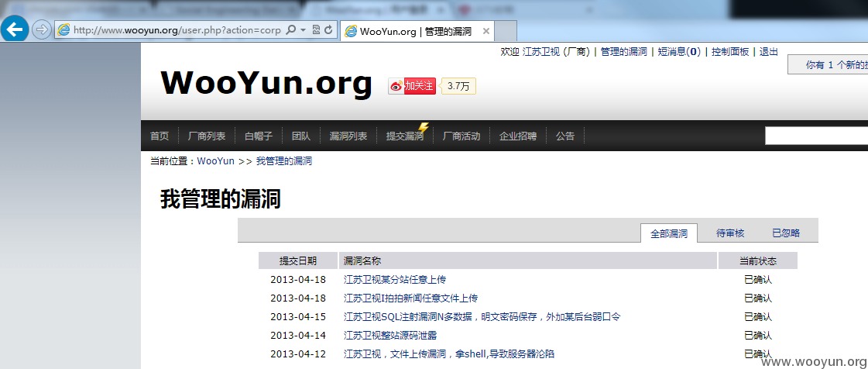868x369 pixels.
Task: Click the magnifier search icon in address bar
Action: pos(291,30)
